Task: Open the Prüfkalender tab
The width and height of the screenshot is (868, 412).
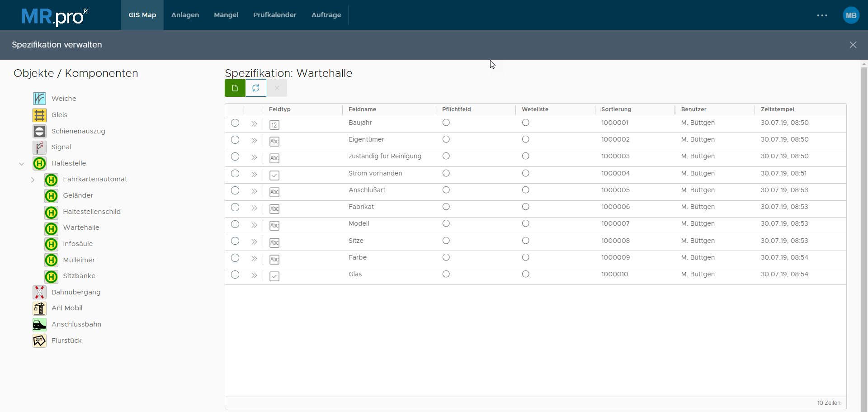Action: tap(274, 15)
